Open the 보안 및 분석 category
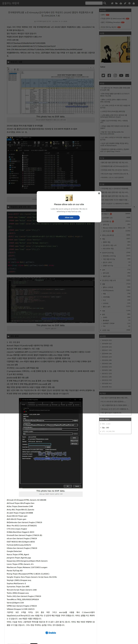 [107, 231]
